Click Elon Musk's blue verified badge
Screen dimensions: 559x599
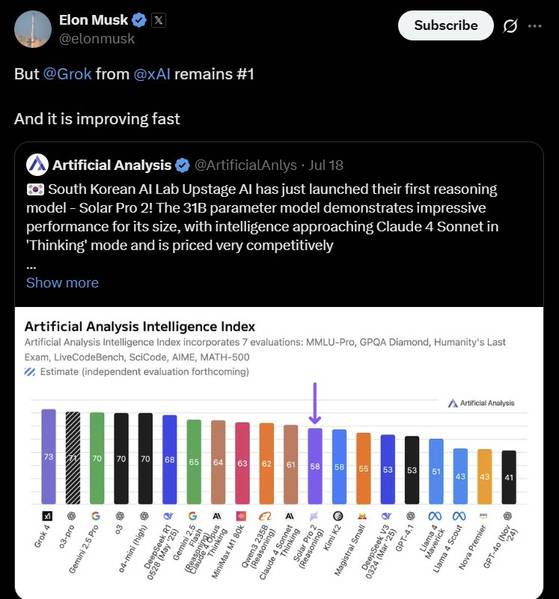pyautogui.click(x=139, y=20)
